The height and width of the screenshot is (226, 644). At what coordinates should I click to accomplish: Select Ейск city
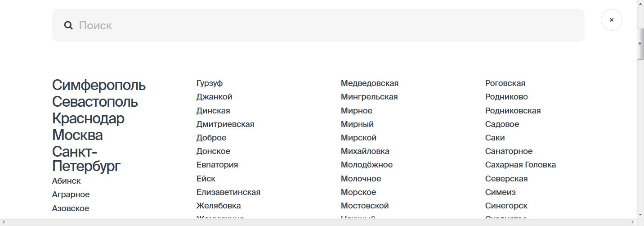click(206, 179)
